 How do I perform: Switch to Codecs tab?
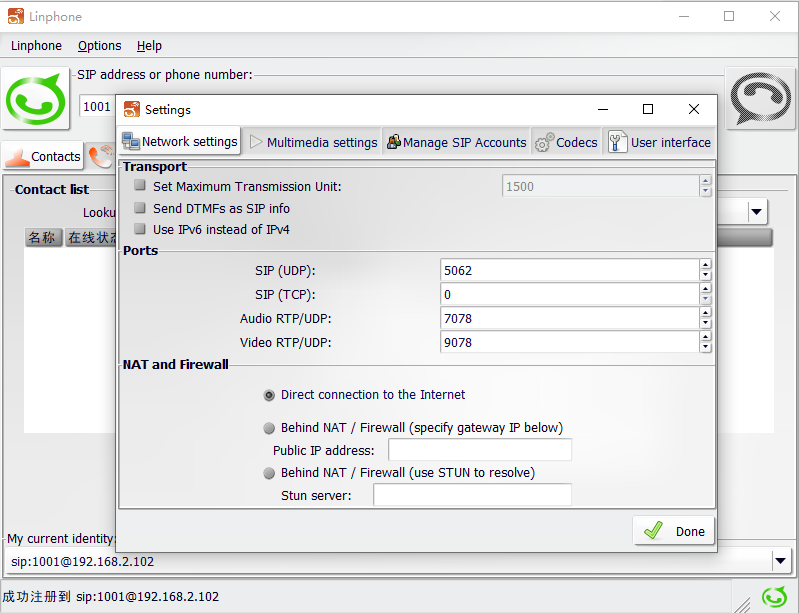click(x=566, y=142)
